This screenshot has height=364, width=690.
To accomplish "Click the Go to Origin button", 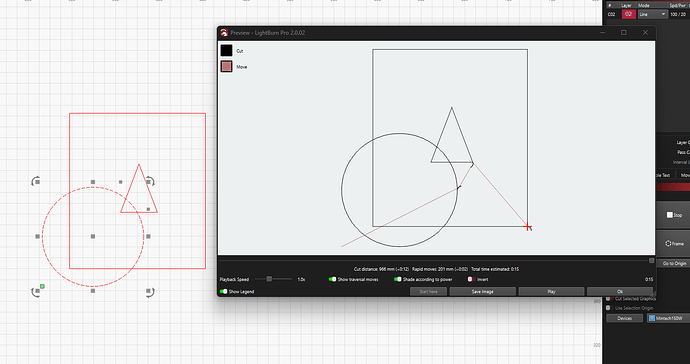I will coord(675,263).
